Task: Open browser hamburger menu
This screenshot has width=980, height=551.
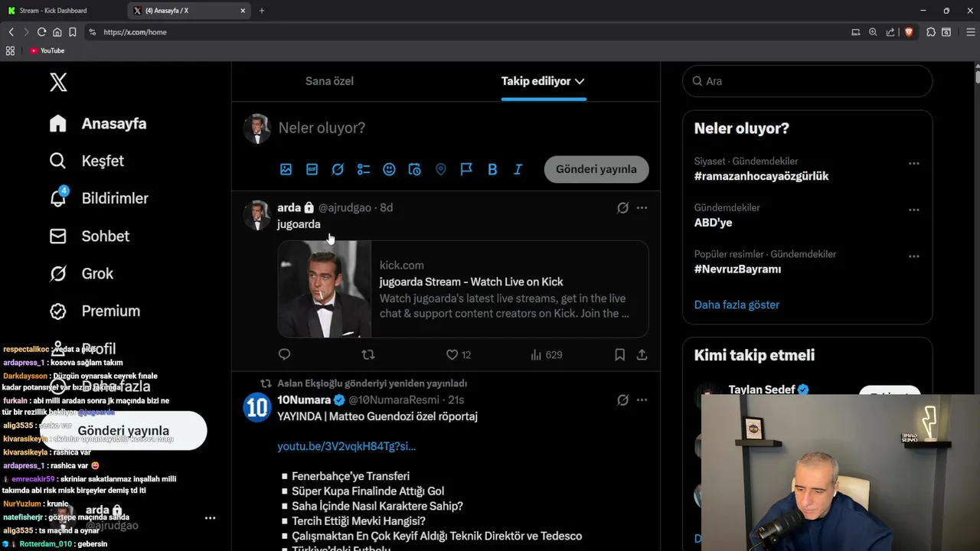Action: (x=971, y=32)
